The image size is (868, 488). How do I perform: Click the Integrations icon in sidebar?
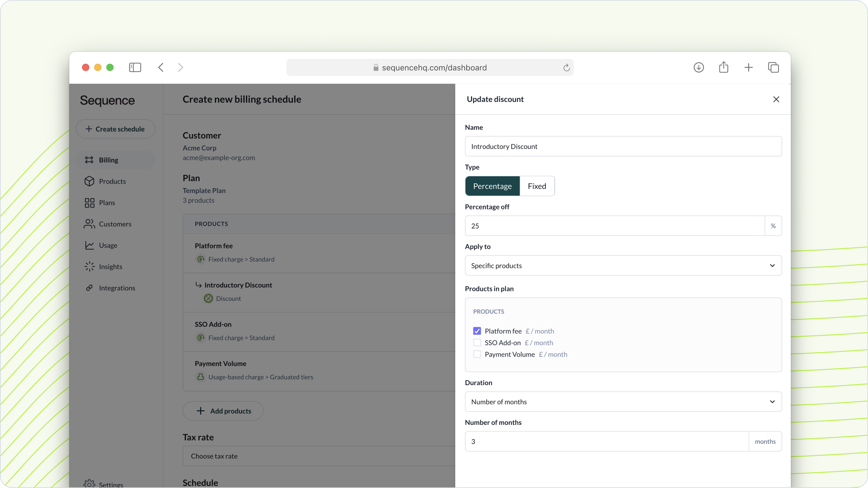tap(90, 288)
